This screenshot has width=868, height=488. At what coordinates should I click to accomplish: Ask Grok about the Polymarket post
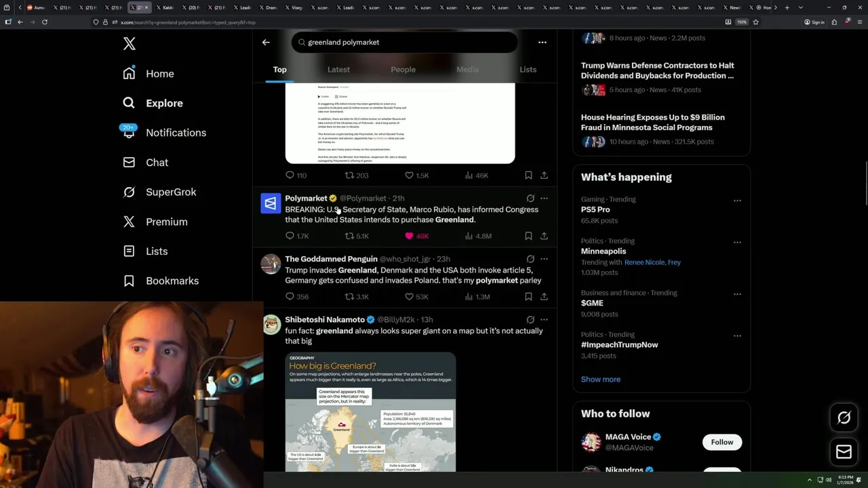pos(530,199)
